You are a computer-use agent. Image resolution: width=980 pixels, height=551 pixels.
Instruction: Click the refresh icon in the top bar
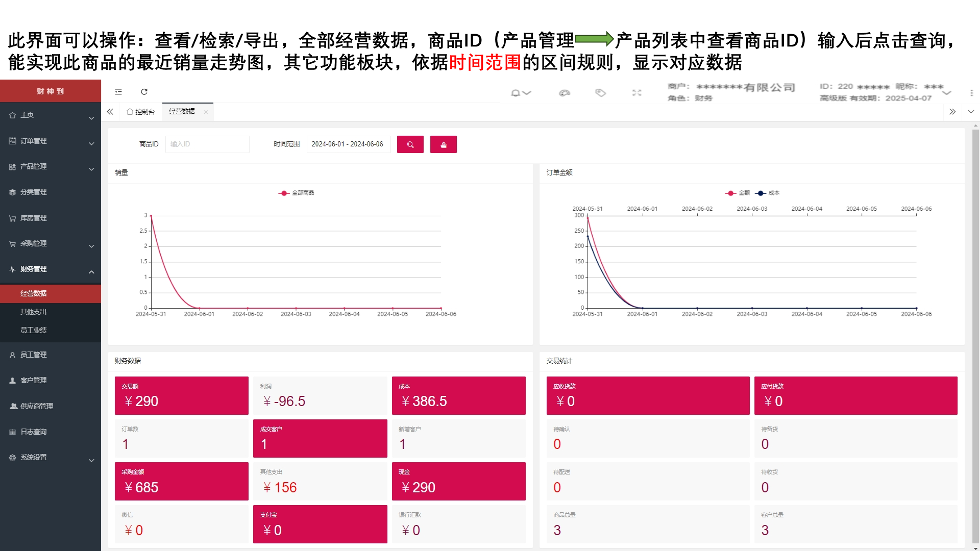(x=144, y=92)
